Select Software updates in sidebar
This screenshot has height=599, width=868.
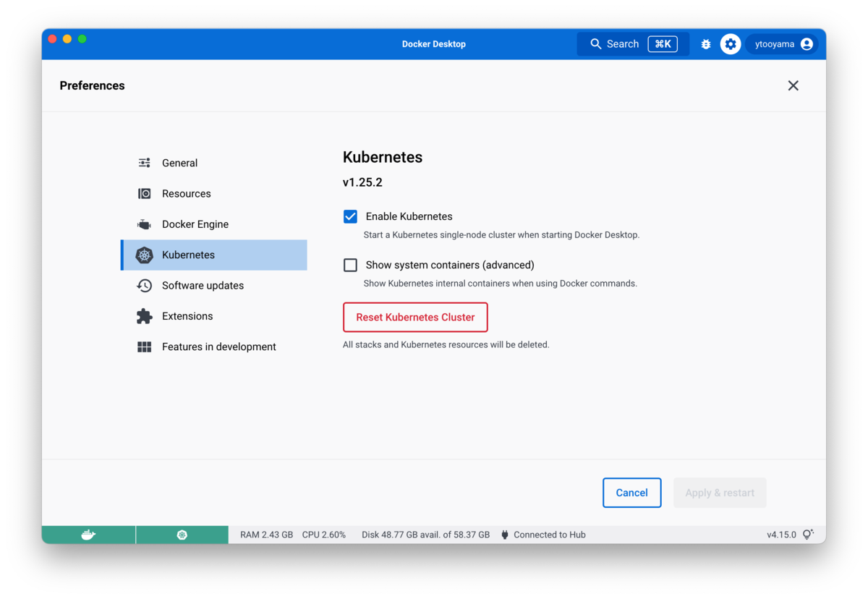[214, 285]
